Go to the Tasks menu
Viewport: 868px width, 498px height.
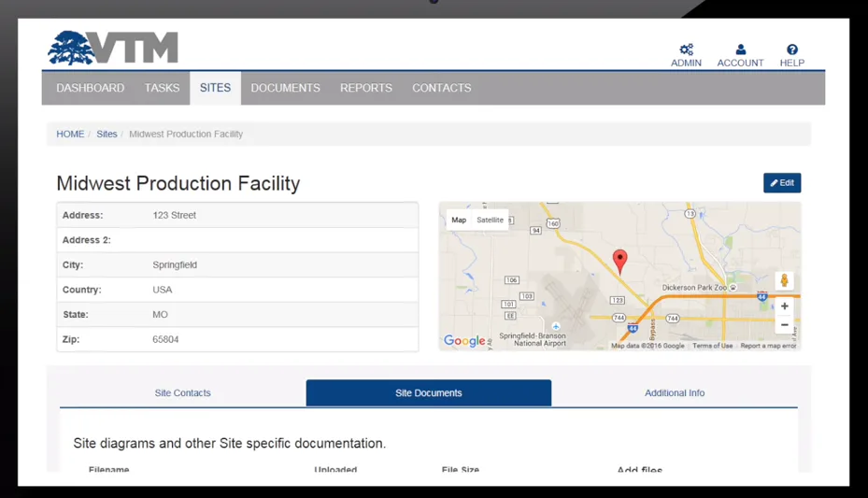163,88
